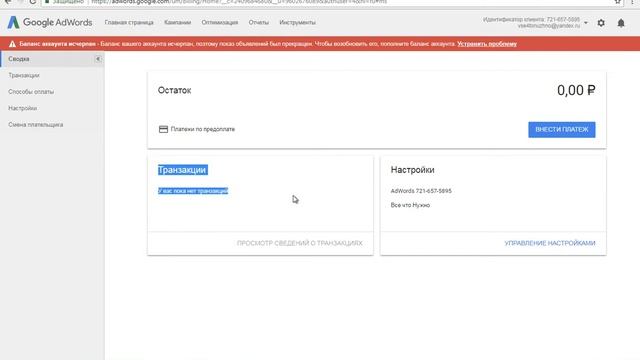Screen dimensions: 640x360
Task: Open the Оптимизация menu item
Action: (x=220, y=22)
